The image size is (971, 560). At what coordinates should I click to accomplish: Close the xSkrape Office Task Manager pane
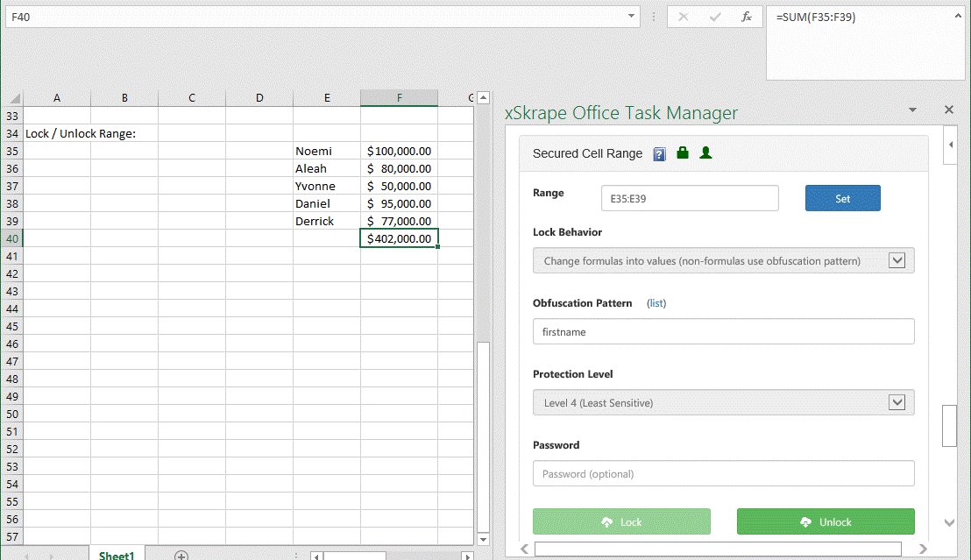949,110
